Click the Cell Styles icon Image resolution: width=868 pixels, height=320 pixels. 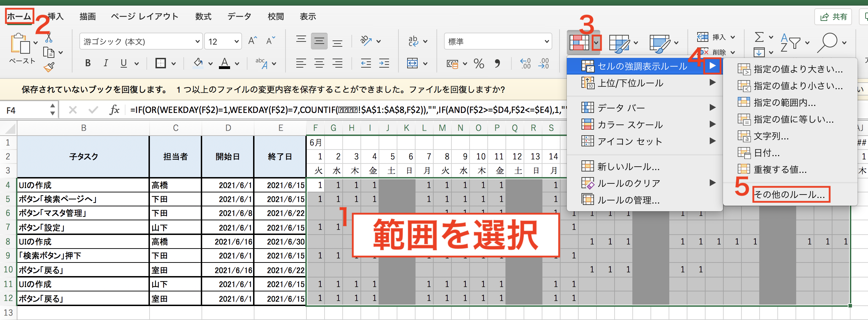(x=660, y=43)
